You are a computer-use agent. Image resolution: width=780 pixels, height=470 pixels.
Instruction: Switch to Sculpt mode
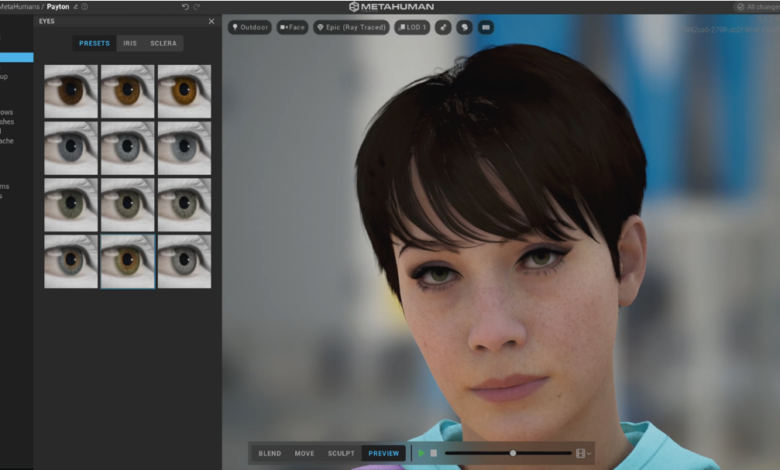point(341,453)
